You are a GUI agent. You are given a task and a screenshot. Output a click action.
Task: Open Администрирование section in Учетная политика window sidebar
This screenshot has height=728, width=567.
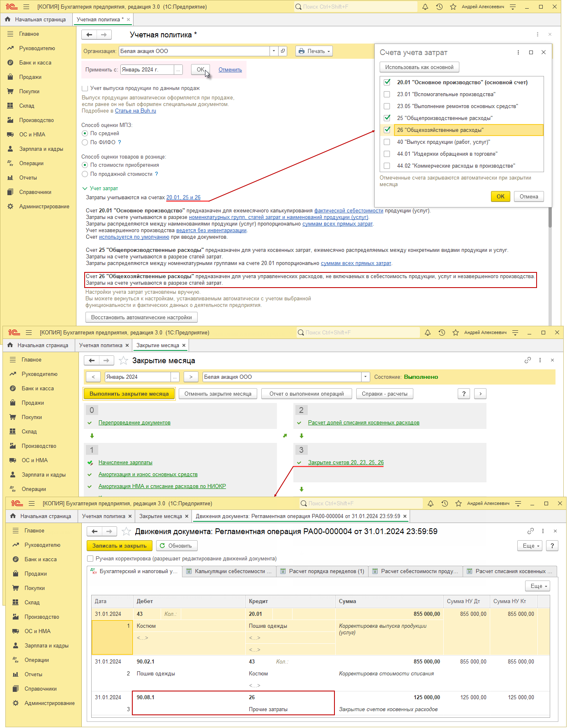(x=44, y=207)
